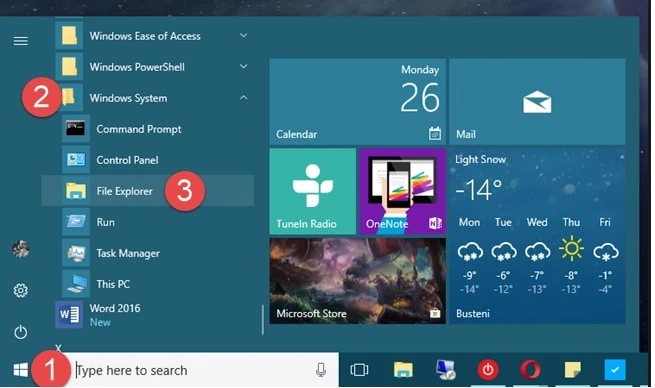Click the computer network icon on taskbar
The width and height of the screenshot is (655, 388).
click(x=446, y=370)
